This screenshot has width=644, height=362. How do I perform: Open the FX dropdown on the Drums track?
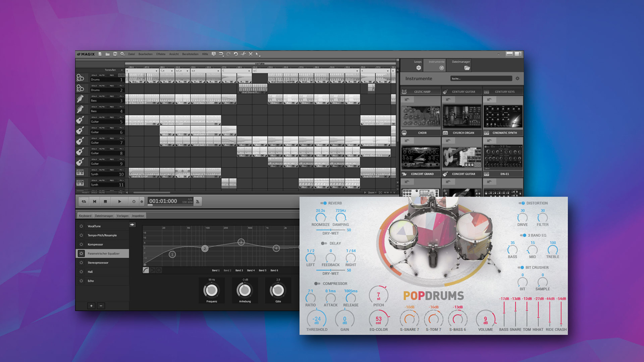click(121, 75)
